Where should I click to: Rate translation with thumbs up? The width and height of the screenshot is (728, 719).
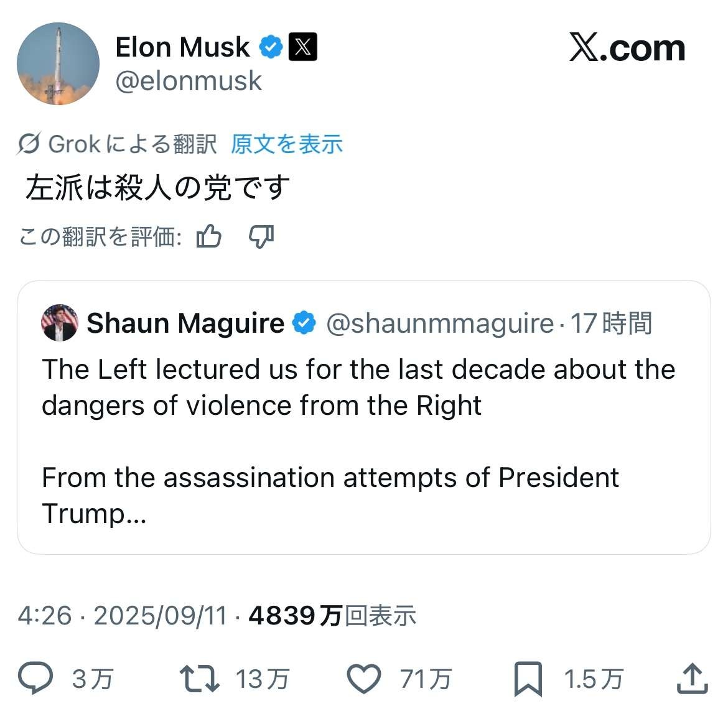(209, 236)
